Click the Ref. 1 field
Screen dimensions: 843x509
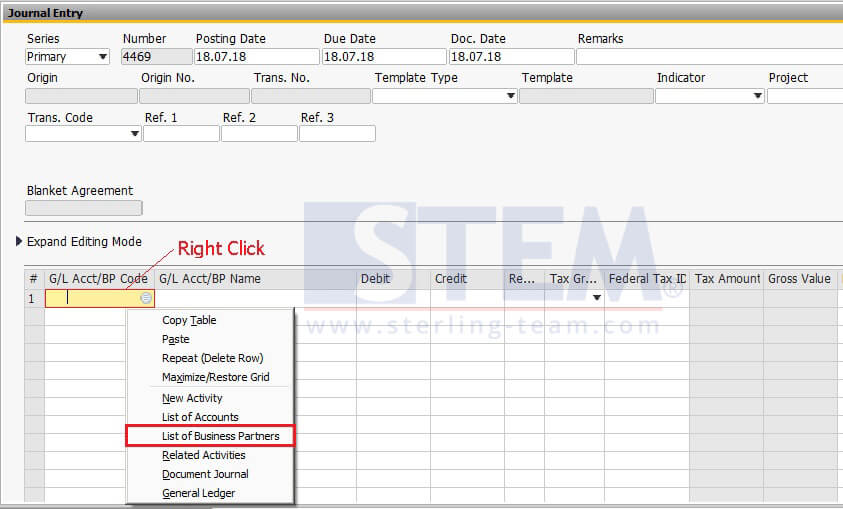[181, 133]
